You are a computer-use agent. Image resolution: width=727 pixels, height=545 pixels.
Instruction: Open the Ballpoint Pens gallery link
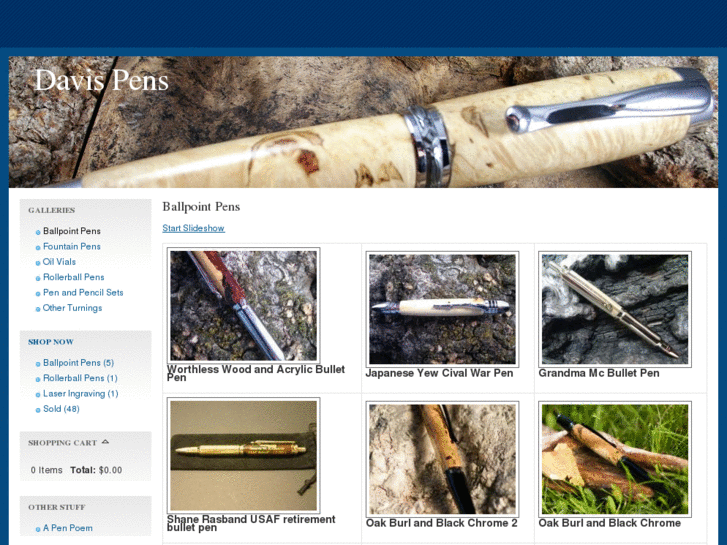[71, 231]
